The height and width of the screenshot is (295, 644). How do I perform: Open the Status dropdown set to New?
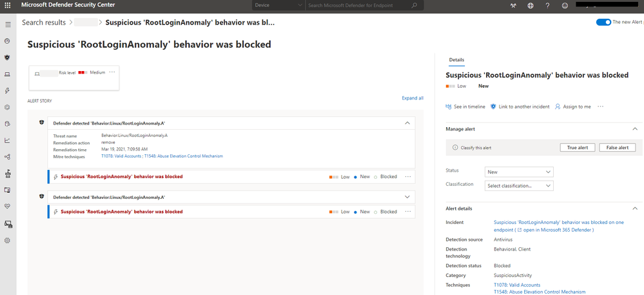pos(519,172)
